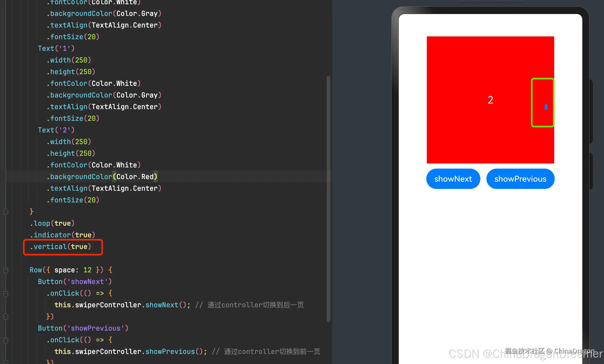This screenshot has width=604, height=364.
Task: Place cursor on .vertical(true) line
Action: [60, 247]
